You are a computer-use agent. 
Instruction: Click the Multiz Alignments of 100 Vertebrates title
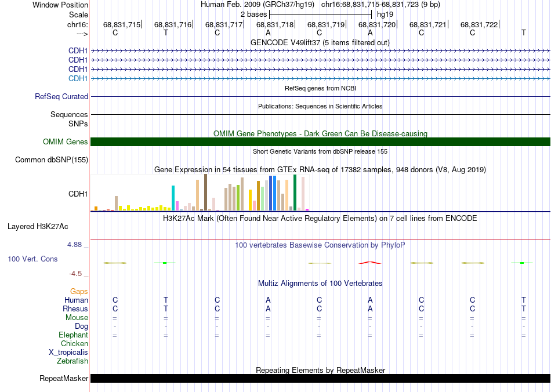coord(320,283)
